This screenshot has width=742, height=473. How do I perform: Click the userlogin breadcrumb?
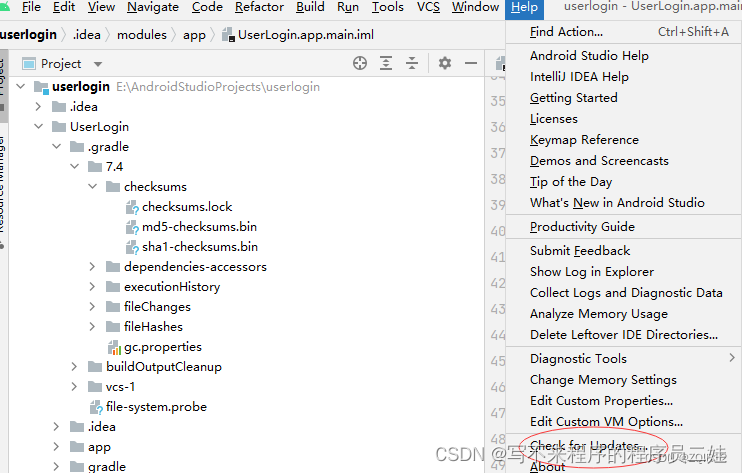28,35
